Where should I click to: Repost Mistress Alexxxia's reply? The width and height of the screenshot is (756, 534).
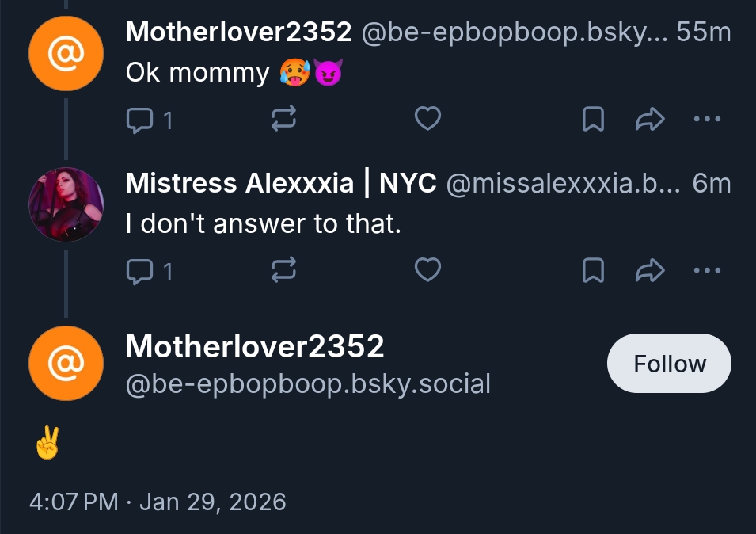[x=283, y=272]
